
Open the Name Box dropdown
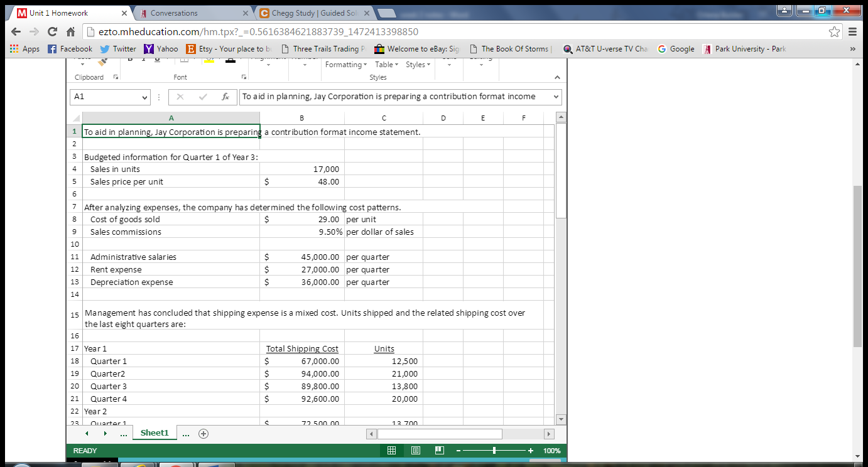pos(145,97)
